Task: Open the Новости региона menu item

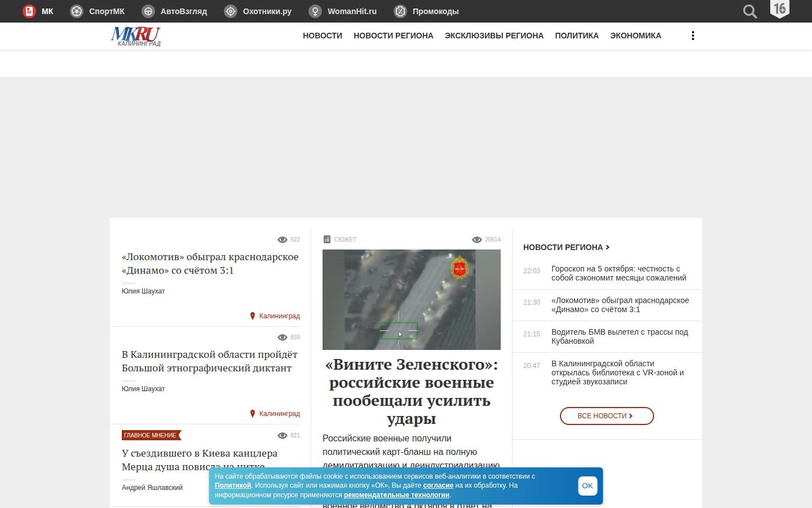Action: [394, 36]
